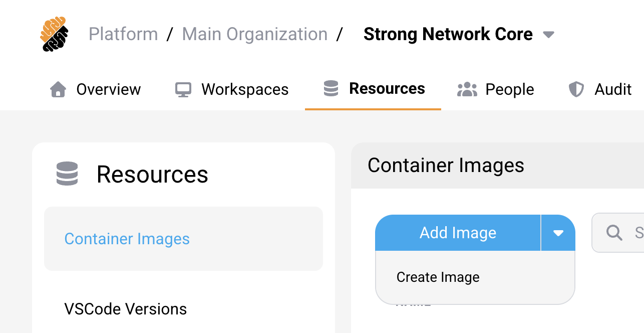Click the search magnifier icon
The image size is (644, 333).
614,233
